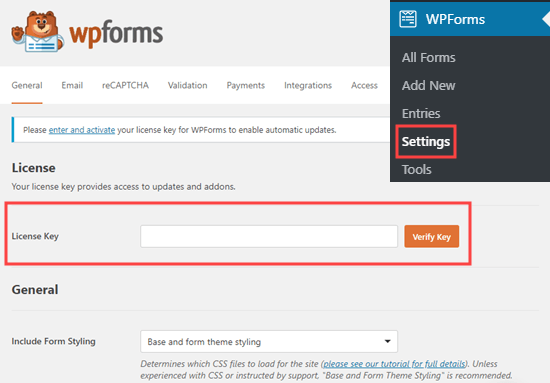Click the WPForms form icon in sidebar
This screenshot has width=550, height=383.
pyautogui.click(x=408, y=19)
